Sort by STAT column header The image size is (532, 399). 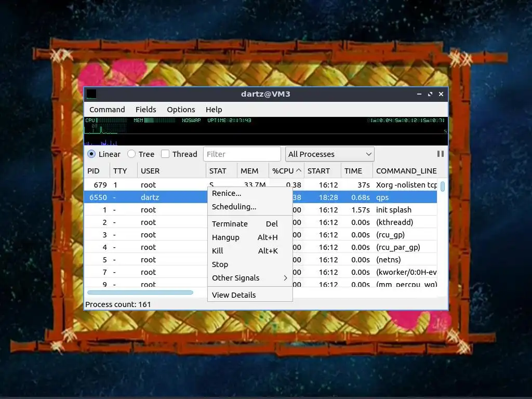click(221, 171)
